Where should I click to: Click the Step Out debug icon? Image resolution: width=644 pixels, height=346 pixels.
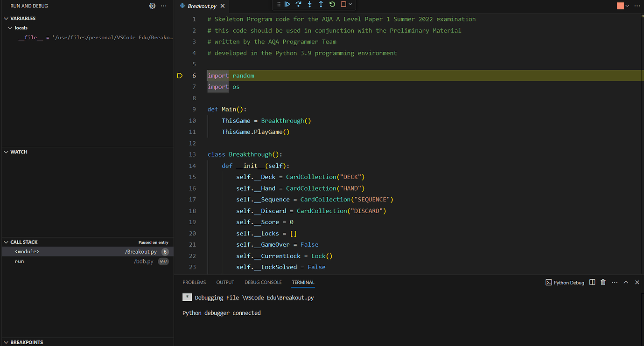(x=321, y=4)
